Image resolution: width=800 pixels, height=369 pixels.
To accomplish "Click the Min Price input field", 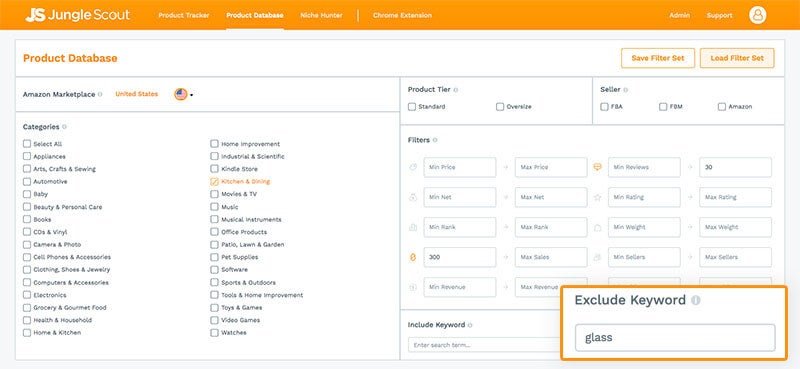I will point(459,167).
